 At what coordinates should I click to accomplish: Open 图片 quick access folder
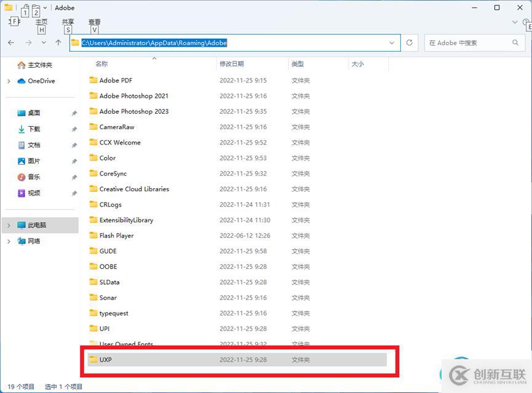point(34,161)
